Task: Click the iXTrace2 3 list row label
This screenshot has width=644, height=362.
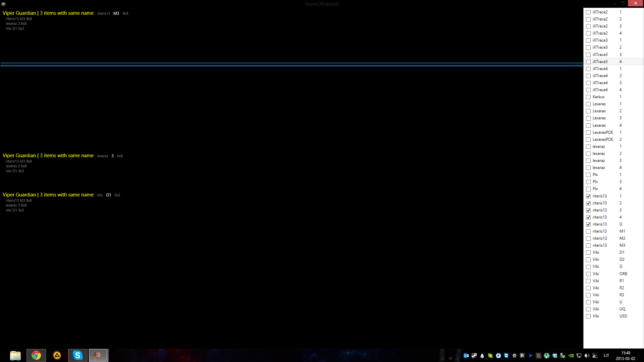Action: point(600,26)
